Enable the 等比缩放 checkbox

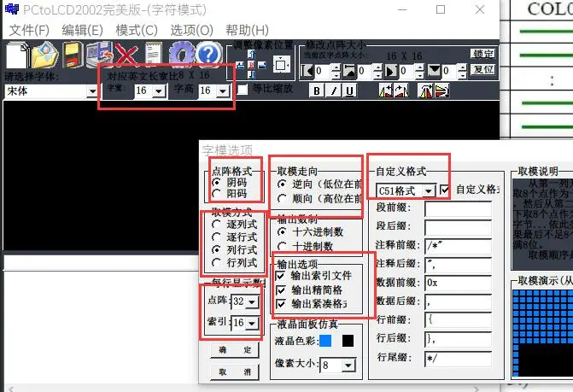click(x=243, y=89)
